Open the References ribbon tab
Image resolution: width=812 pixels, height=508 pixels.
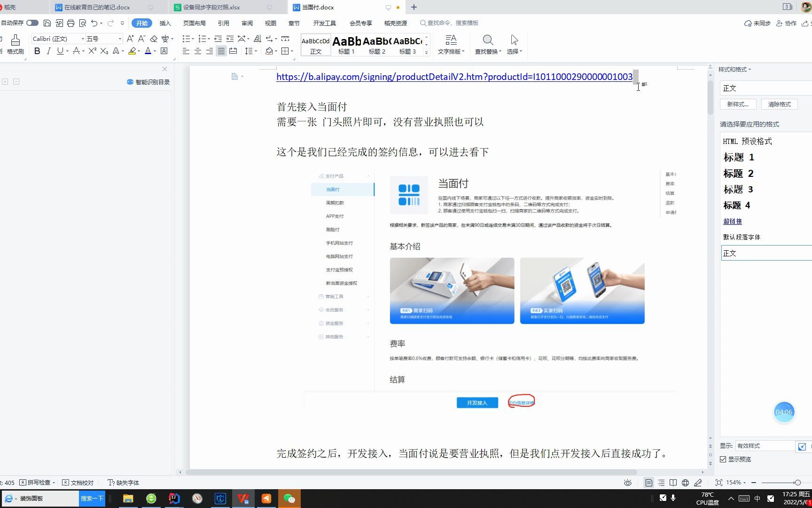coord(224,23)
